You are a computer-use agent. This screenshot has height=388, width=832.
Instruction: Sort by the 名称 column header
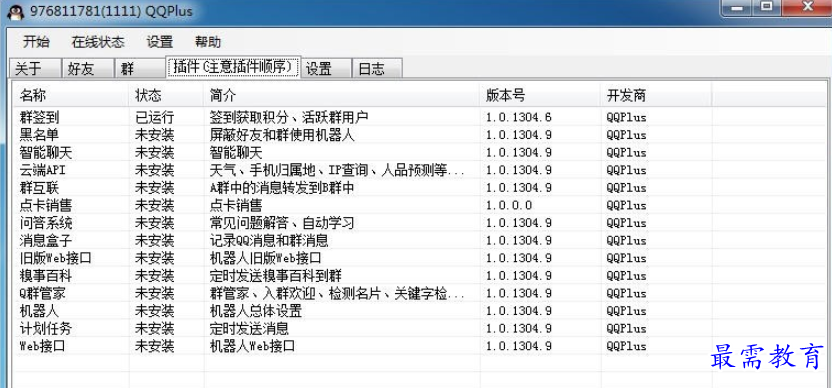point(71,96)
